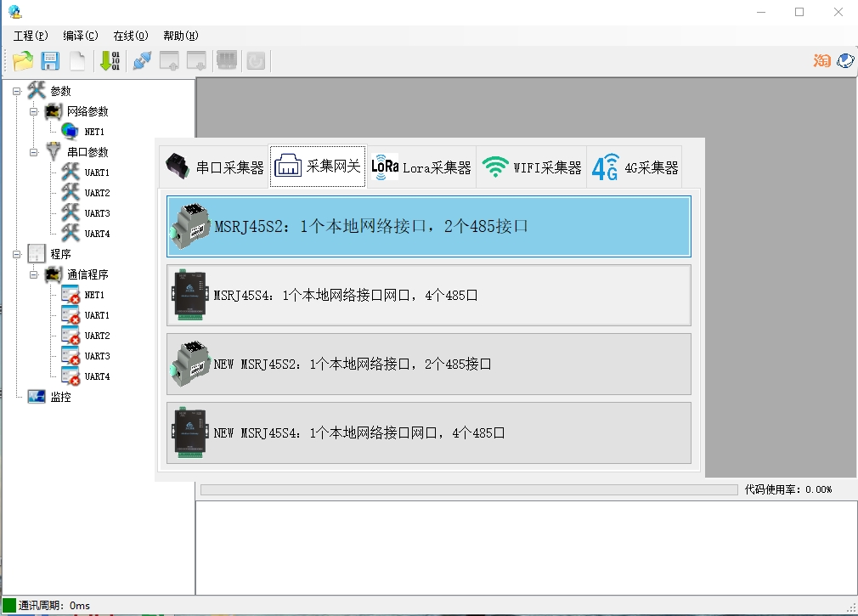
Task: Click the tools icon of UART2 parameter
Action: tap(70, 192)
